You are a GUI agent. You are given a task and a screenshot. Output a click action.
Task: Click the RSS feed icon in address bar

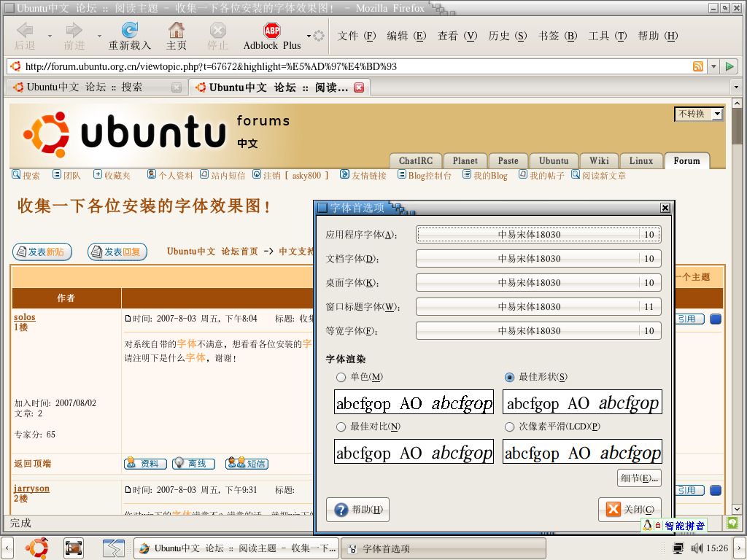pos(698,66)
